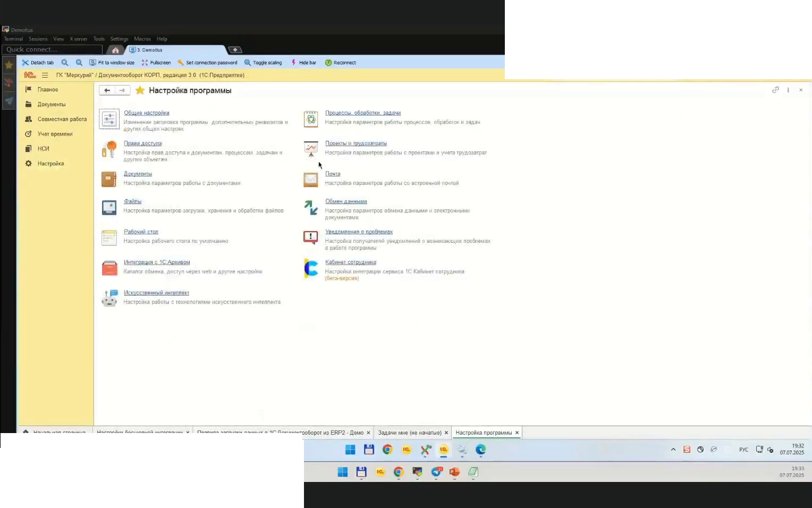This screenshot has height=508, width=812.
Task: Click the Кабинет сотрудника logo icon
Action: (x=311, y=268)
